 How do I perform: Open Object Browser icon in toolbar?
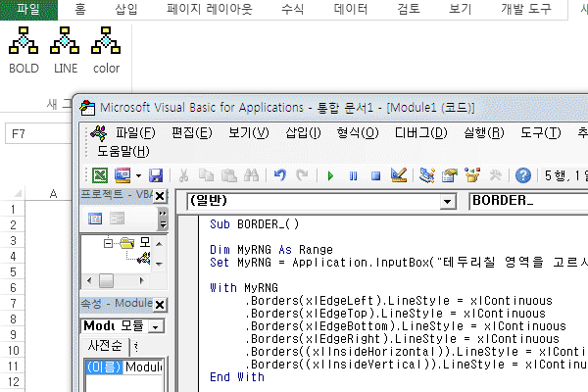tap(472, 175)
